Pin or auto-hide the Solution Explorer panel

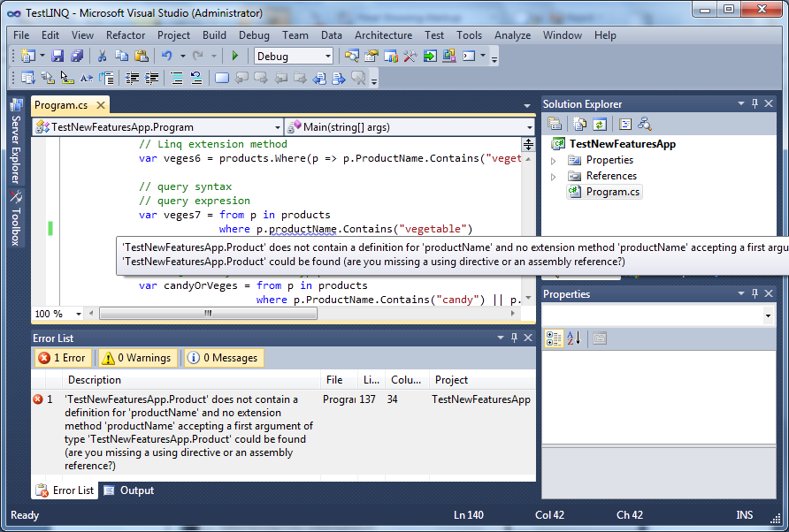click(x=755, y=103)
